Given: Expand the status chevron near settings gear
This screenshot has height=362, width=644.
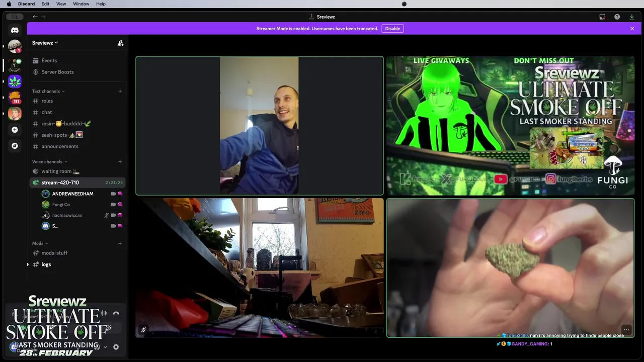Looking at the screenshot, I should (105, 347).
